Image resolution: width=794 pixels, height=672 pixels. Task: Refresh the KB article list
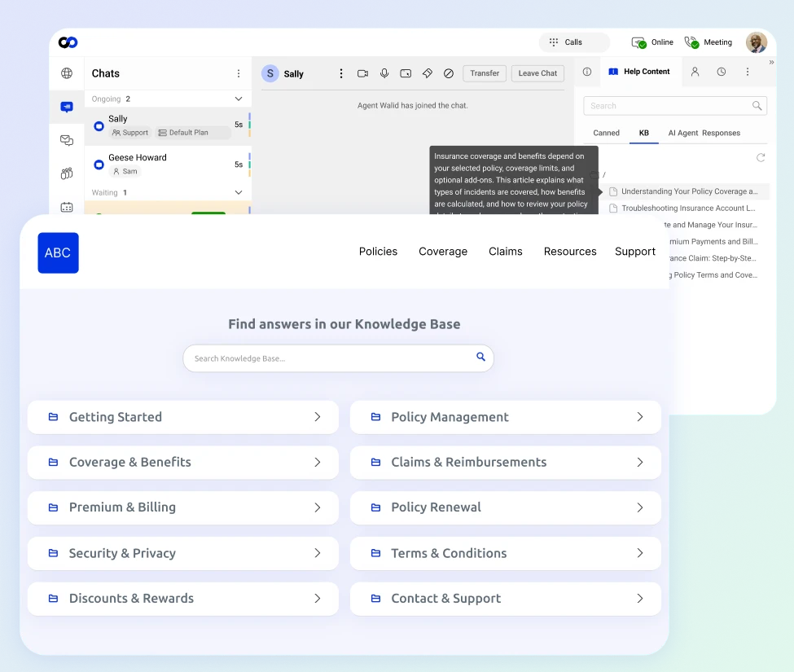click(761, 157)
